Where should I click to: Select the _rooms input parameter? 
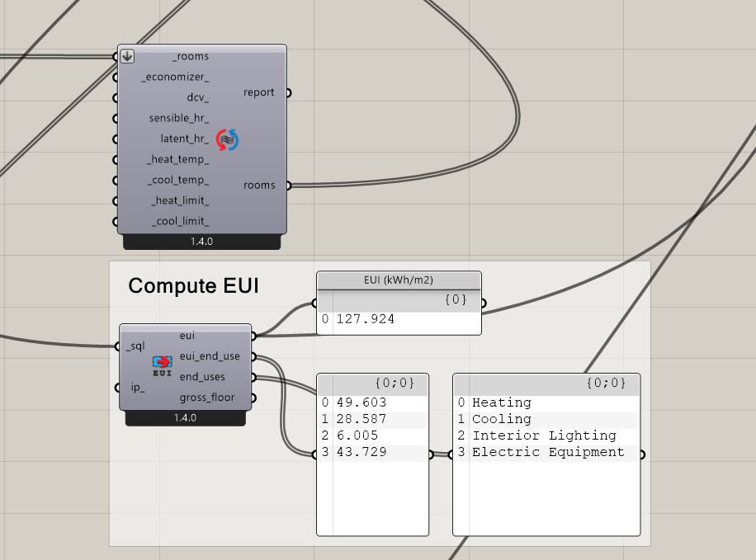191,56
